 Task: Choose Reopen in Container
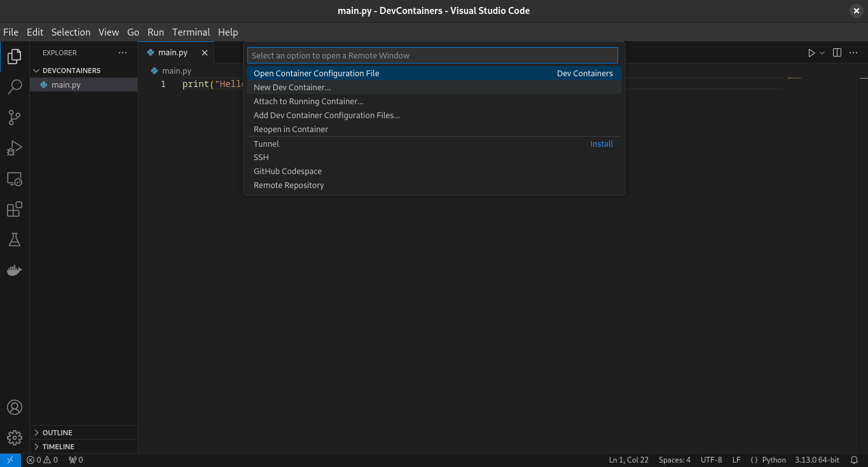291,130
